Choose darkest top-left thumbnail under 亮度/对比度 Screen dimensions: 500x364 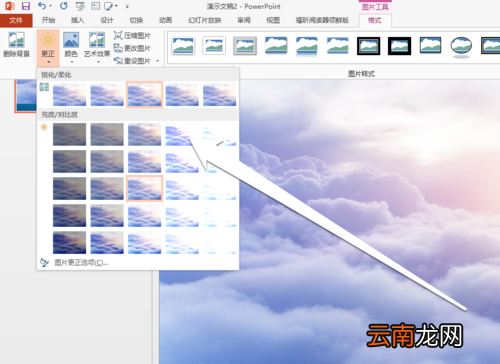coord(69,134)
